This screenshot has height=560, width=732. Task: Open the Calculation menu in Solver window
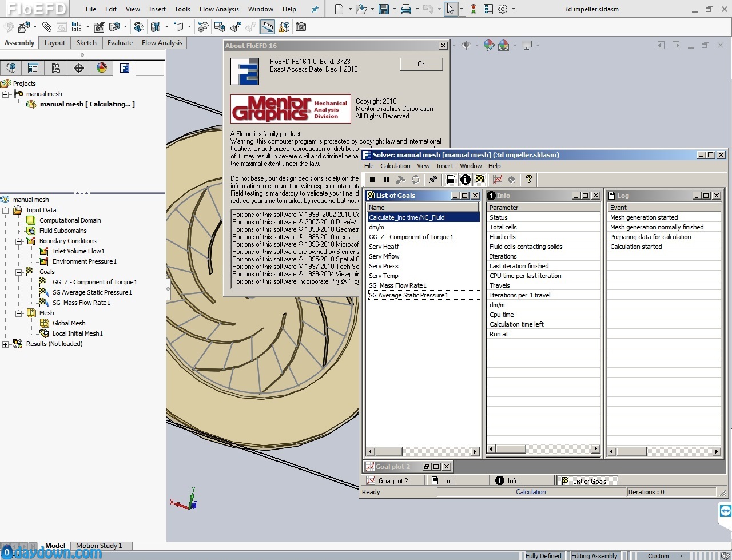point(395,166)
